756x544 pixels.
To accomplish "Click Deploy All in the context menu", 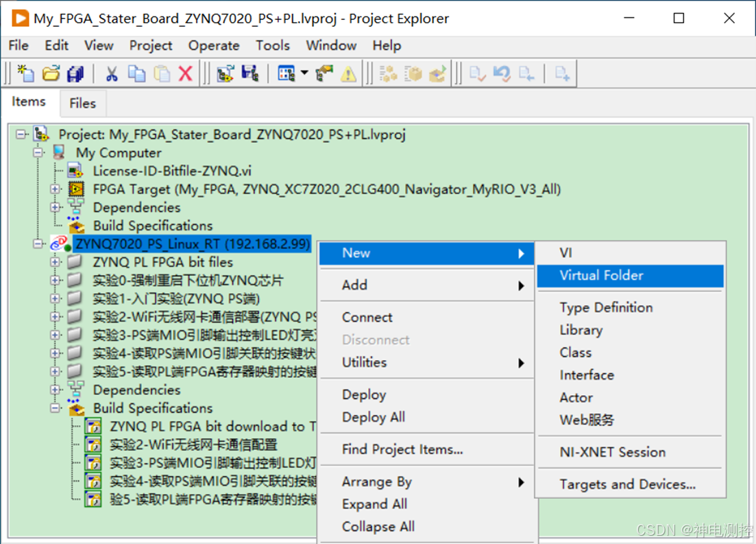I will point(426,417).
